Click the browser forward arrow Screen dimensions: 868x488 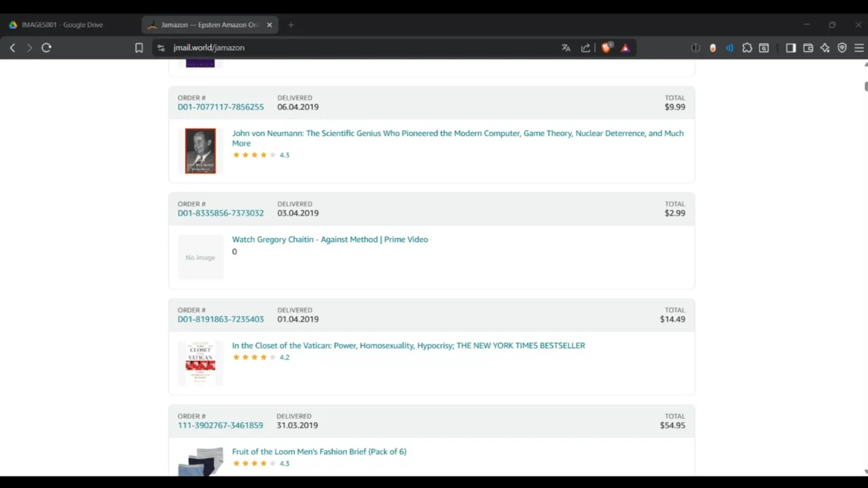pyautogui.click(x=29, y=48)
